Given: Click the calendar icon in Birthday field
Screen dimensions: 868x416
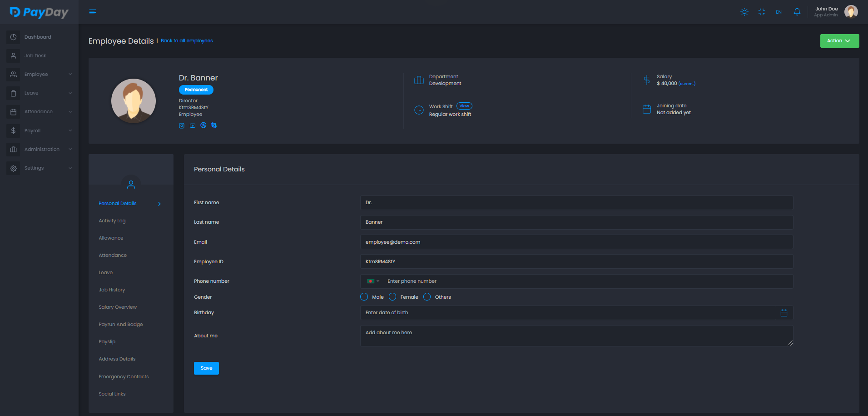Looking at the screenshot, I should (784, 313).
